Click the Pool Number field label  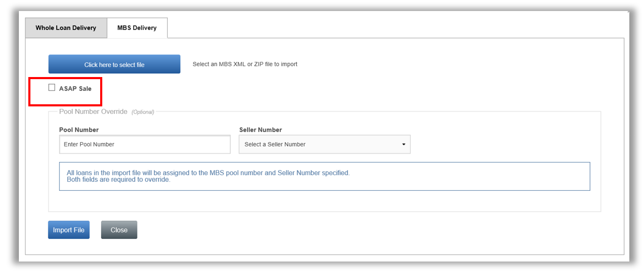point(79,129)
